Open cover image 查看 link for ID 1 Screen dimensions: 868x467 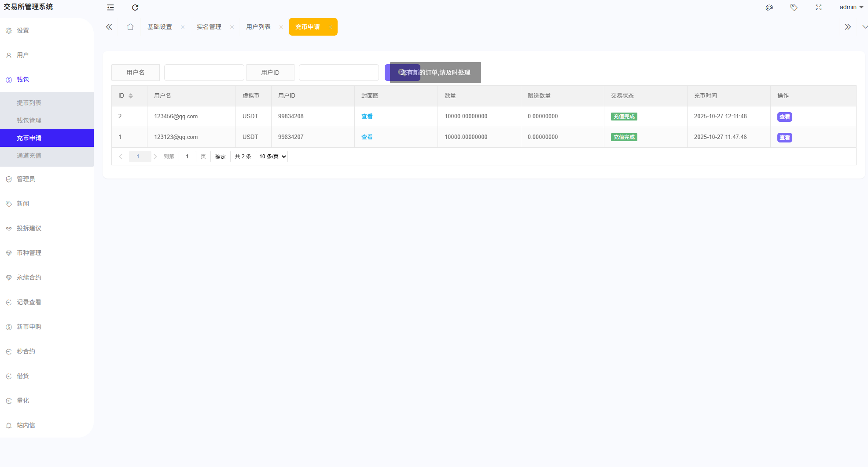[x=367, y=137]
